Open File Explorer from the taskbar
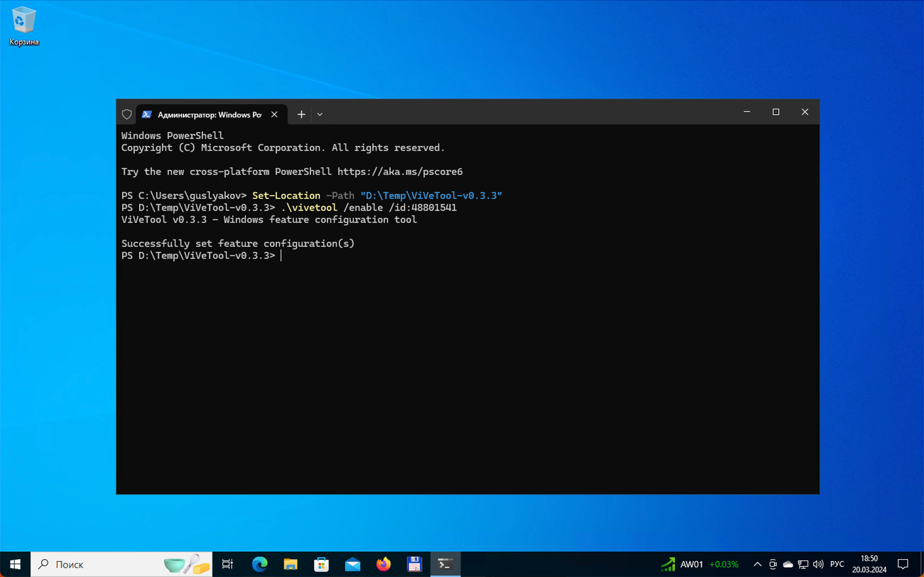924x577 pixels. pyautogui.click(x=290, y=564)
